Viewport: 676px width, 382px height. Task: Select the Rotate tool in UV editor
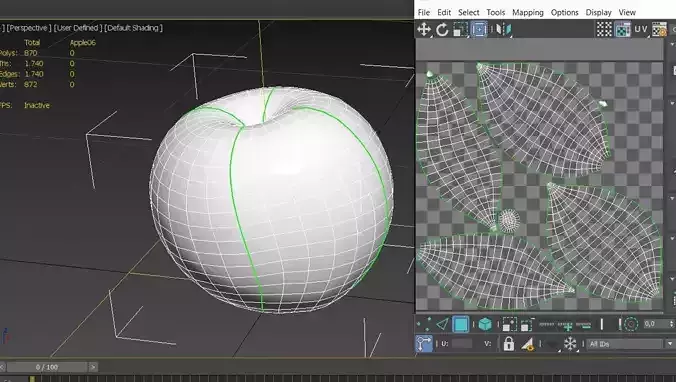click(442, 30)
